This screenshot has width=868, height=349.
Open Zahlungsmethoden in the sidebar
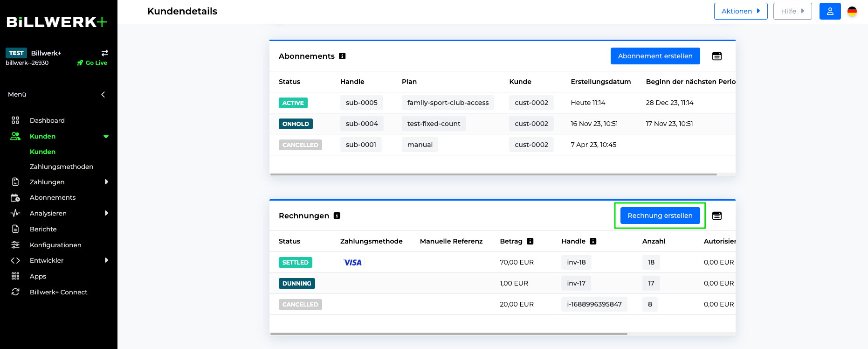pos(62,167)
